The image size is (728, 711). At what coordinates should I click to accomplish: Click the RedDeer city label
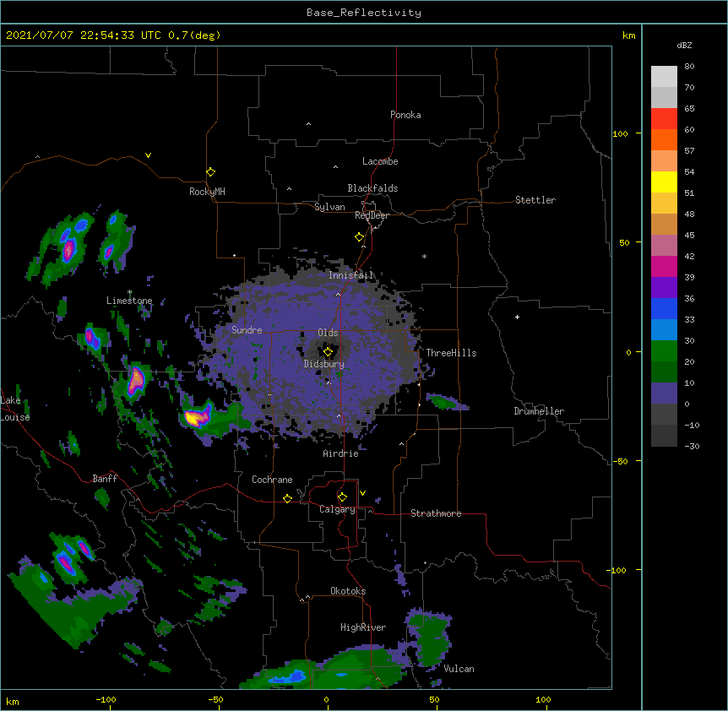372,215
